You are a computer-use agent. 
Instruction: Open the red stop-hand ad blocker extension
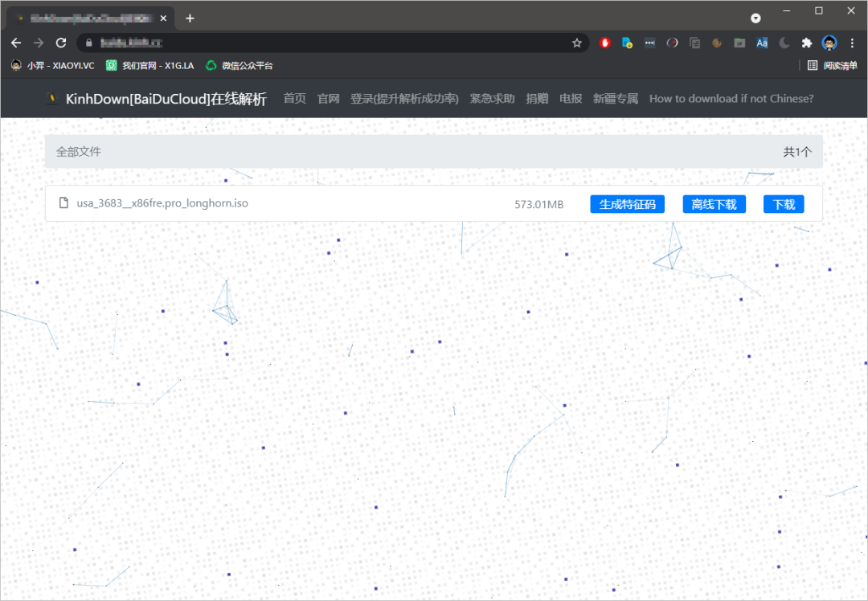(x=604, y=43)
